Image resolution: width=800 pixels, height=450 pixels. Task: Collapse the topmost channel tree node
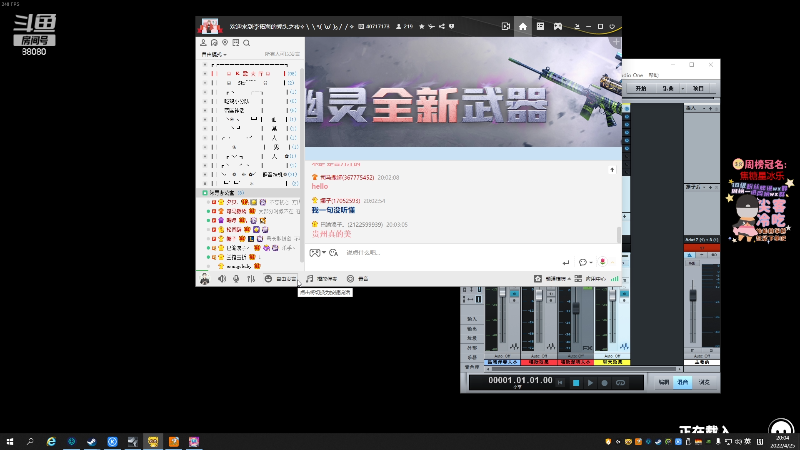pos(205,65)
